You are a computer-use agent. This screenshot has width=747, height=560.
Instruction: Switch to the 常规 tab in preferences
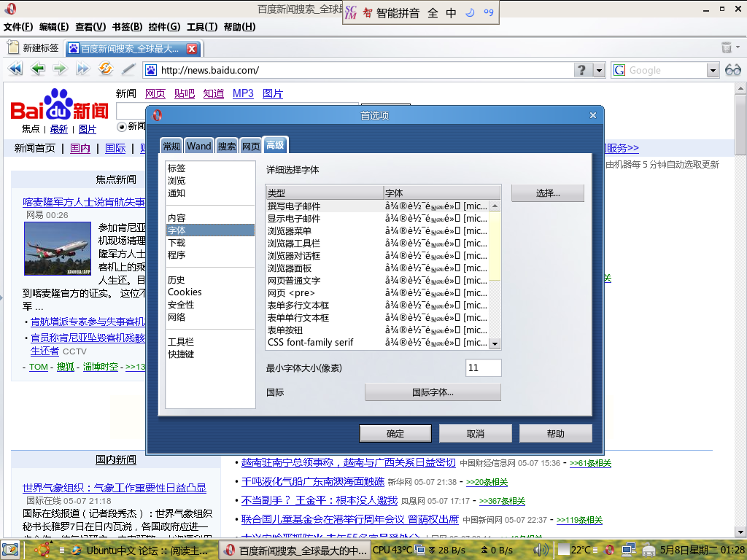pos(172,146)
